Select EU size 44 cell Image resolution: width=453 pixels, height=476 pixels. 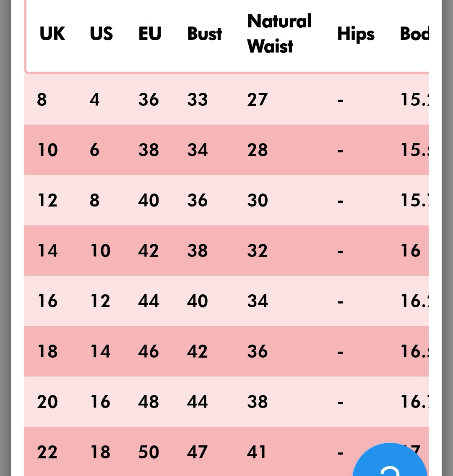pyautogui.click(x=149, y=301)
